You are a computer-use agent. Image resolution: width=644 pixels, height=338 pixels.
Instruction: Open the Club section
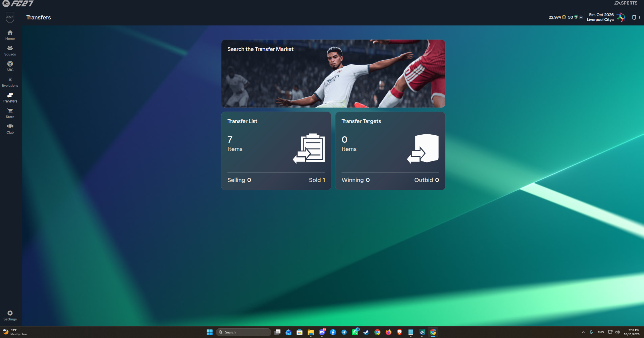(10, 129)
